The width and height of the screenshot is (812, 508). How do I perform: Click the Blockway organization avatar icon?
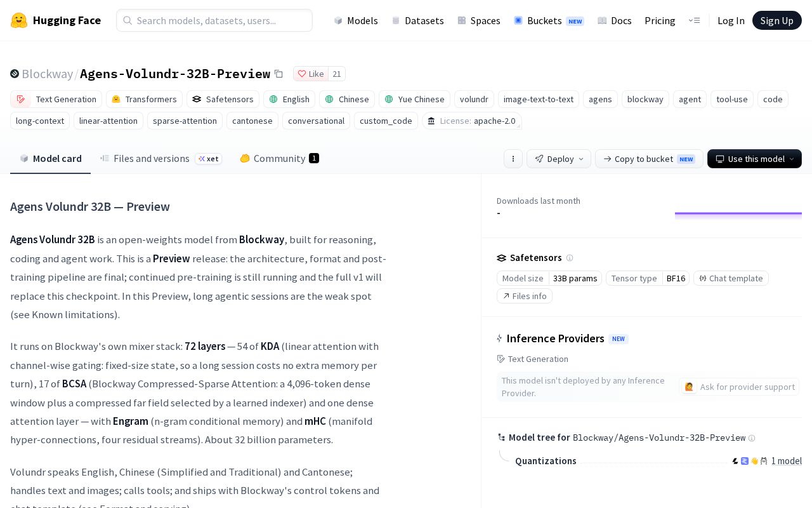pos(15,74)
